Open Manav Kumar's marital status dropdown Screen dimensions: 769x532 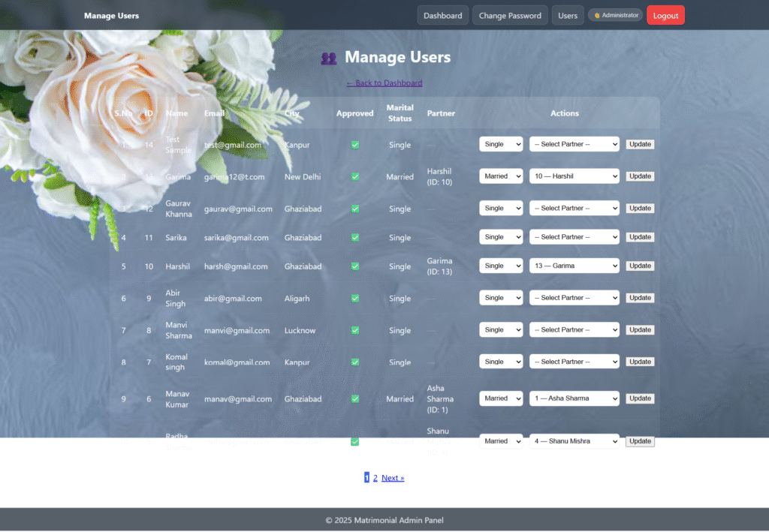point(501,398)
